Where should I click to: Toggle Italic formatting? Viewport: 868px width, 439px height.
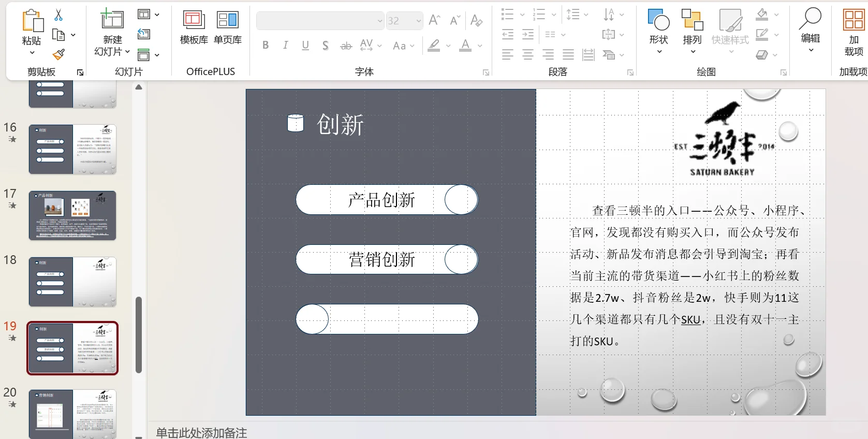point(285,45)
